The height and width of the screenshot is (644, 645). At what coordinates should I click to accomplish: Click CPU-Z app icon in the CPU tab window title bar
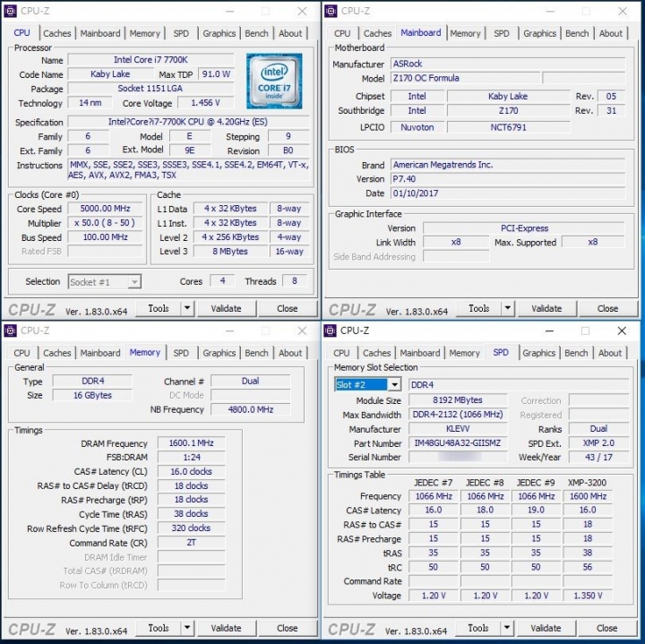[10, 11]
